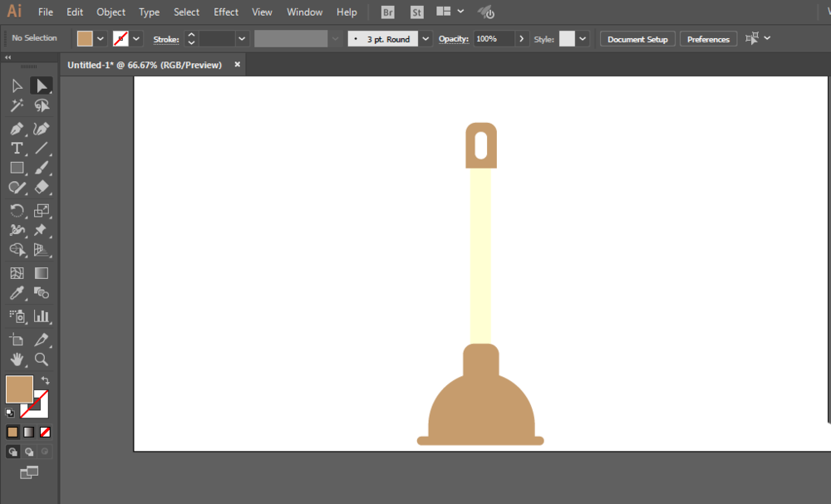This screenshot has height=504, width=831.
Task: Click the Preferences button
Action: click(708, 39)
